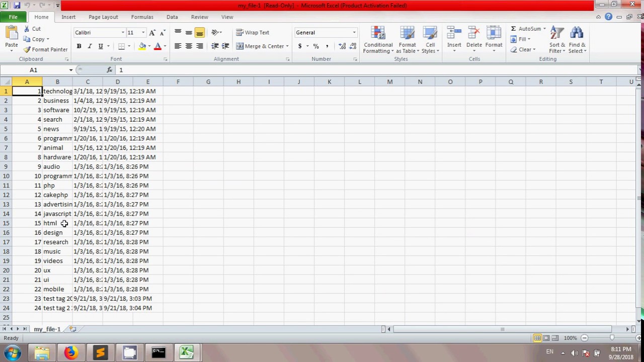The height and width of the screenshot is (362, 644).
Task: Switch to Page Layout tab
Action: [103, 17]
